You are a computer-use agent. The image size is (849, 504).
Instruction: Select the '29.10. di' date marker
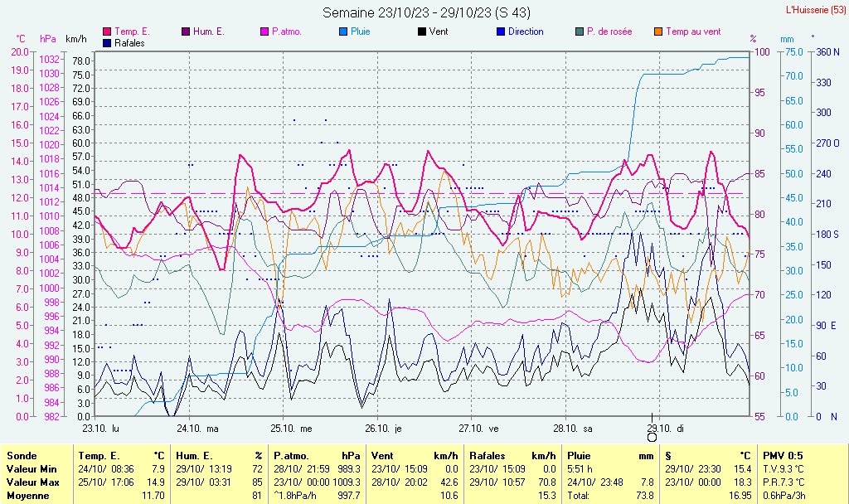pos(665,429)
